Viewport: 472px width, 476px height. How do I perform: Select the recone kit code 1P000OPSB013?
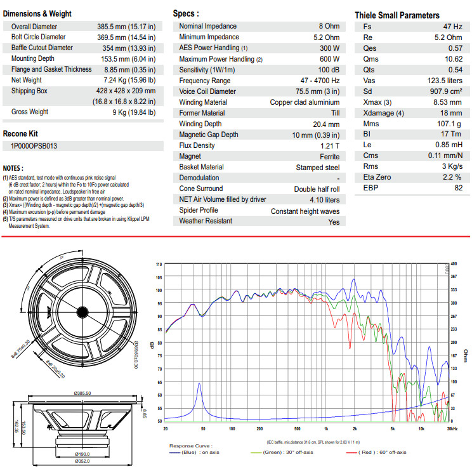click(x=34, y=146)
